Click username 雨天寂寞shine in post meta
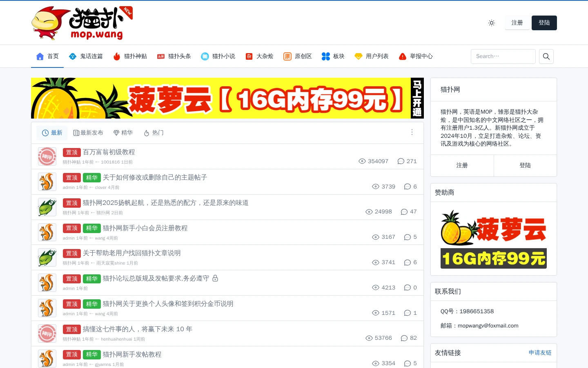 click(x=111, y=263)
